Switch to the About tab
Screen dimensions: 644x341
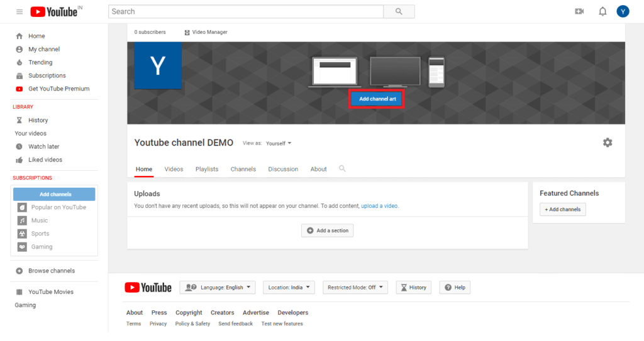click(319, 169)
